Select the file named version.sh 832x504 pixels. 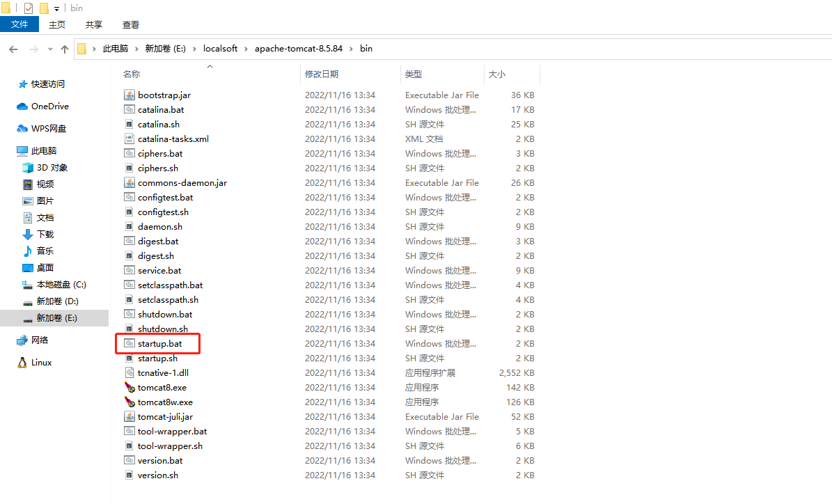(157, 475)
